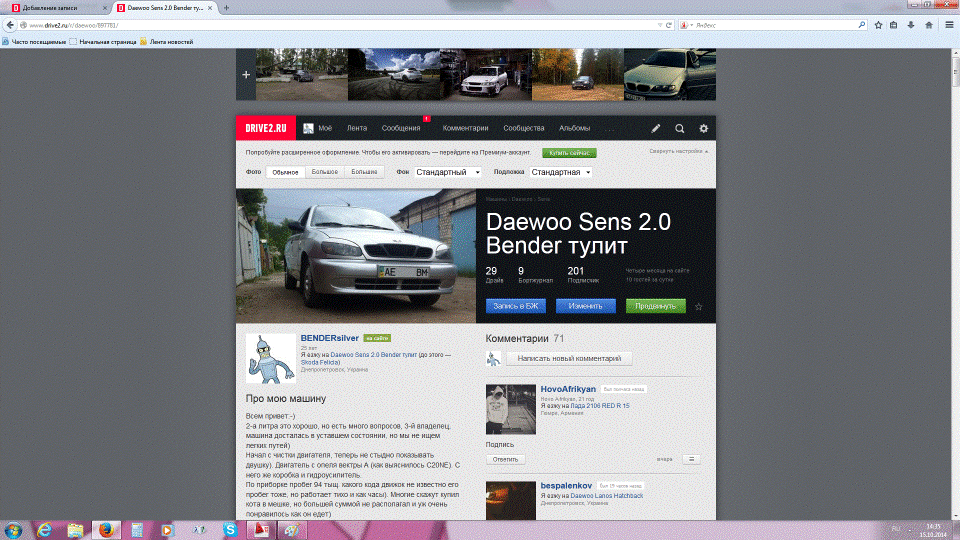Launch Internet Explorer from taskbar
The height and width of the screenshot is (540, 960).
[x=44, y=530]
